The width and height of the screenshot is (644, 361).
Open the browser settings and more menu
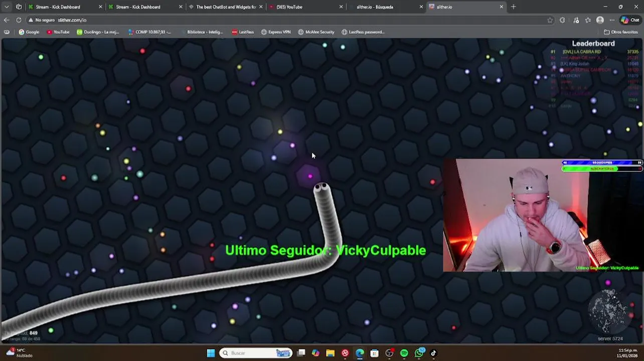tap(612, 20)
